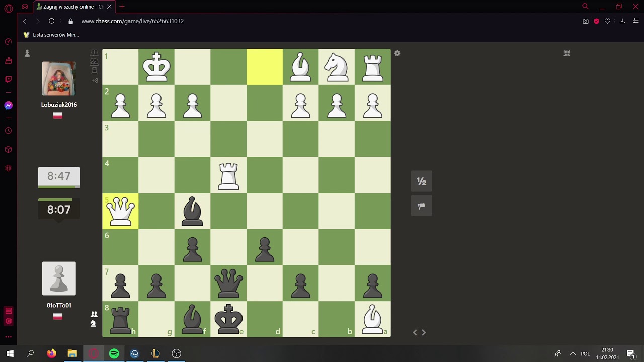Click the black king on e8

pos(228,319)
